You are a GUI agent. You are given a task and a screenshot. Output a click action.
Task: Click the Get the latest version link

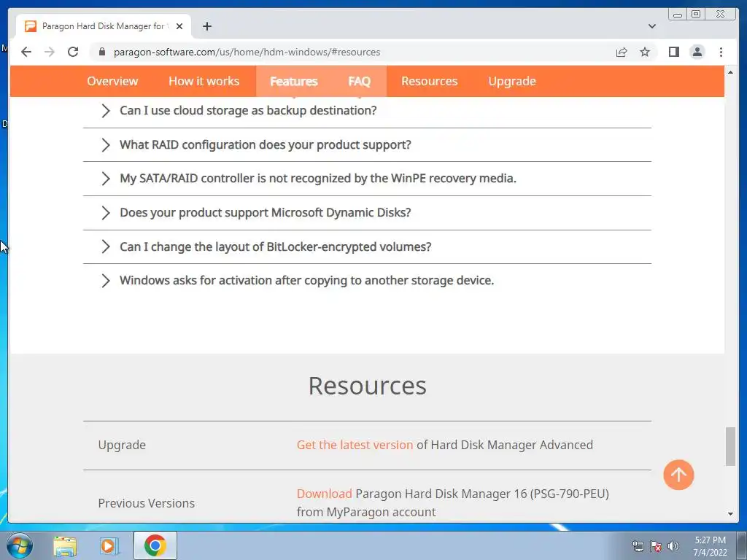point(355,445)
